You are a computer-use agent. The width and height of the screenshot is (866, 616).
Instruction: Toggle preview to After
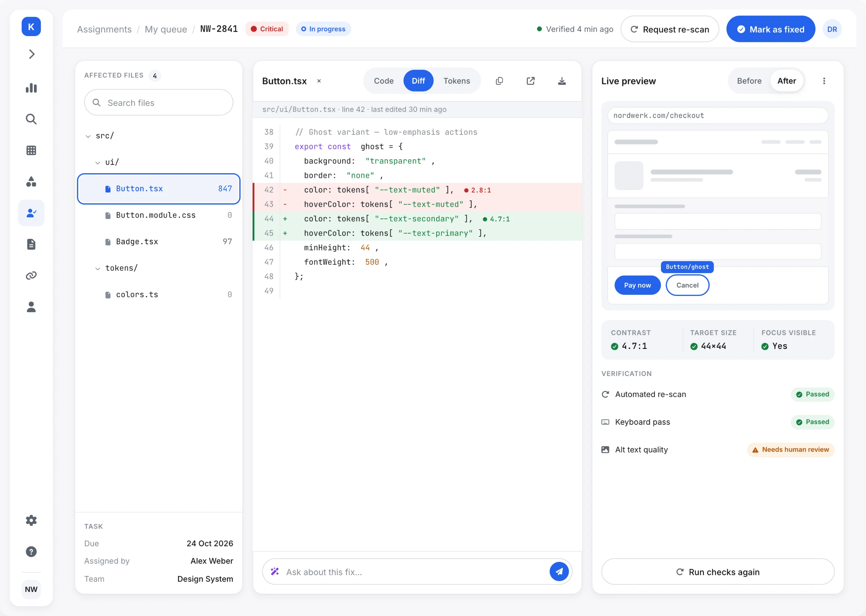[787, 81]
